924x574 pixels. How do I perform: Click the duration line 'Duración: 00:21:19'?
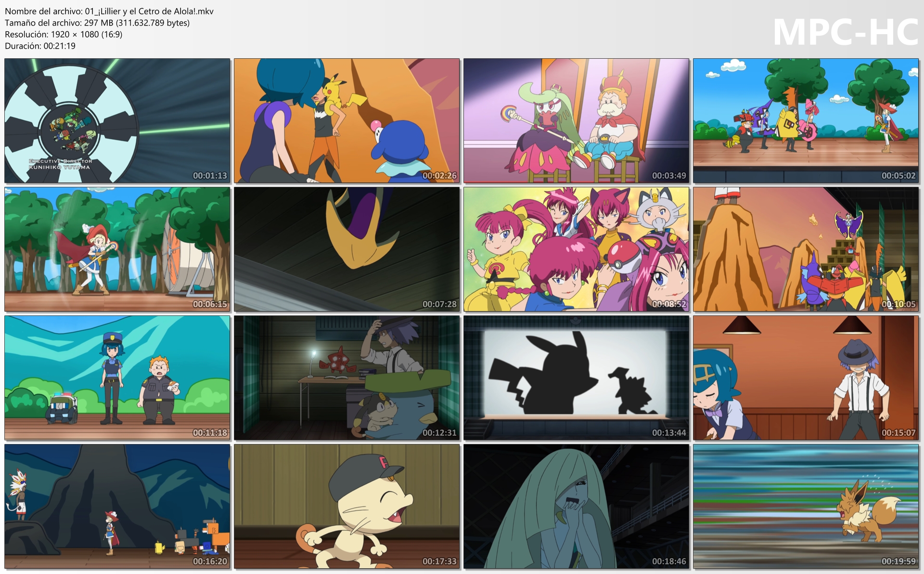point(40,46)
